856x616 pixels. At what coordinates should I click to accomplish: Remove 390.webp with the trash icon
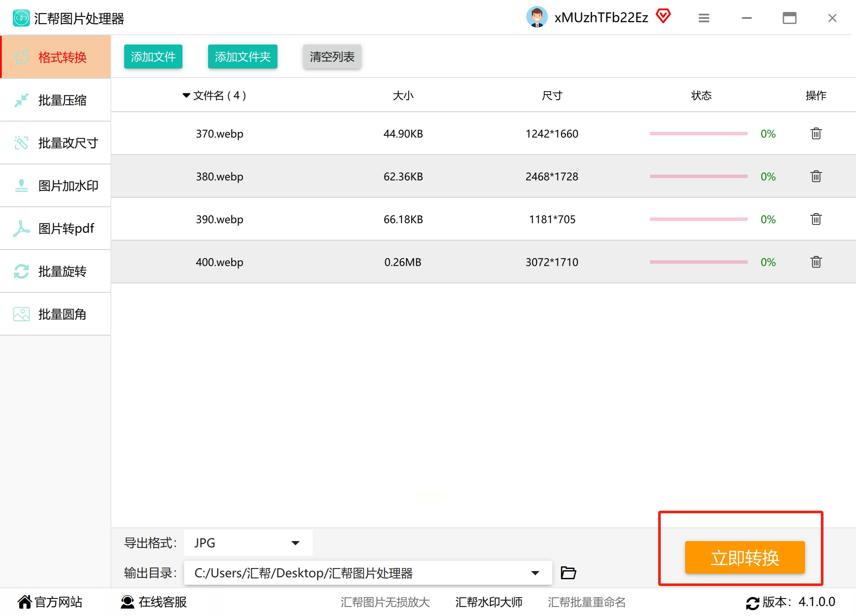pos(816,219)
